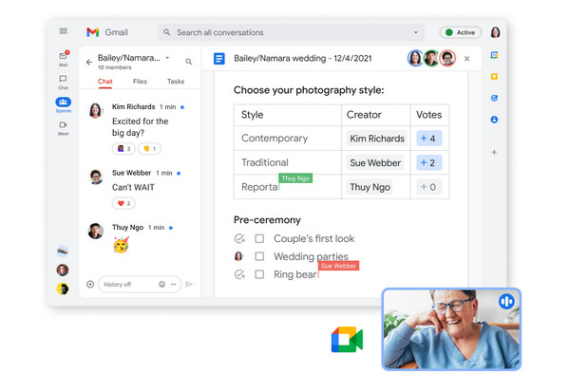The image size is (570, 392).
Task: Open Thuy Ngo creator chip
Action: click(x=370, y=187)
